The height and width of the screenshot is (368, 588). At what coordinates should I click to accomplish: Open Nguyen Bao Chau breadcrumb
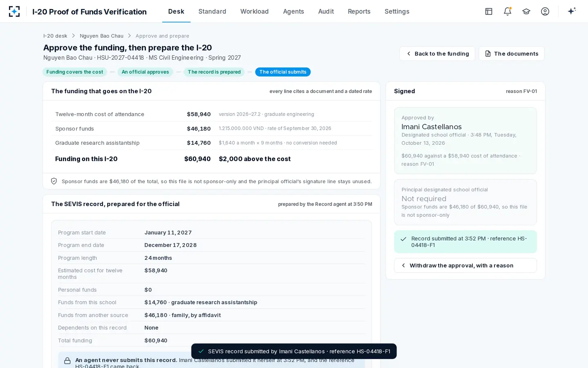pos(102,36)
